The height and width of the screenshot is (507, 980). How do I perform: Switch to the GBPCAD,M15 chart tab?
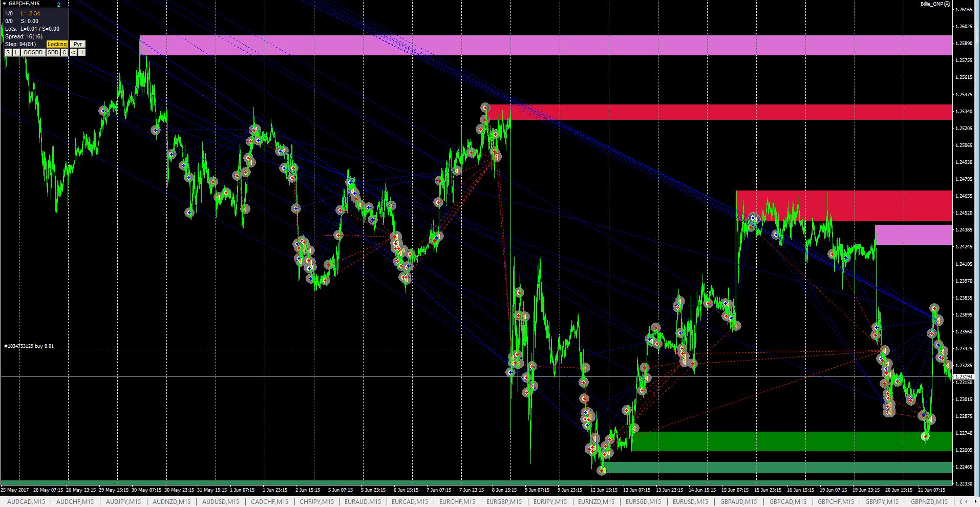click(788, 502)
